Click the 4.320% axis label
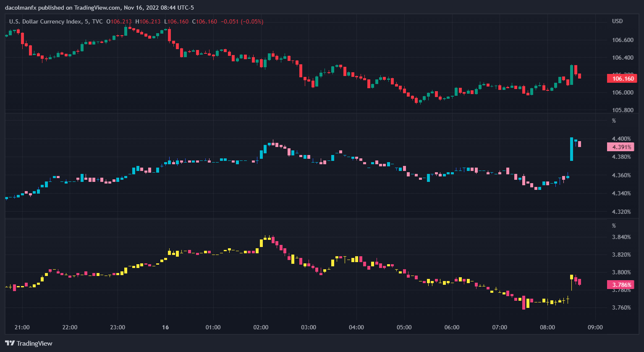The height and width of the screenshot is (352, 644). click(622, 212)
